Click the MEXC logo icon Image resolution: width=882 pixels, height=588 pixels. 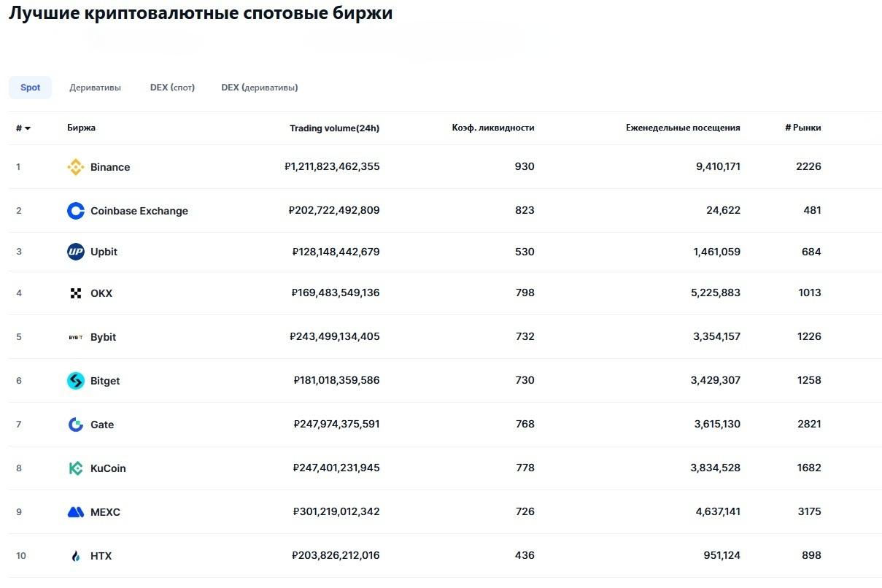[75, 512]
